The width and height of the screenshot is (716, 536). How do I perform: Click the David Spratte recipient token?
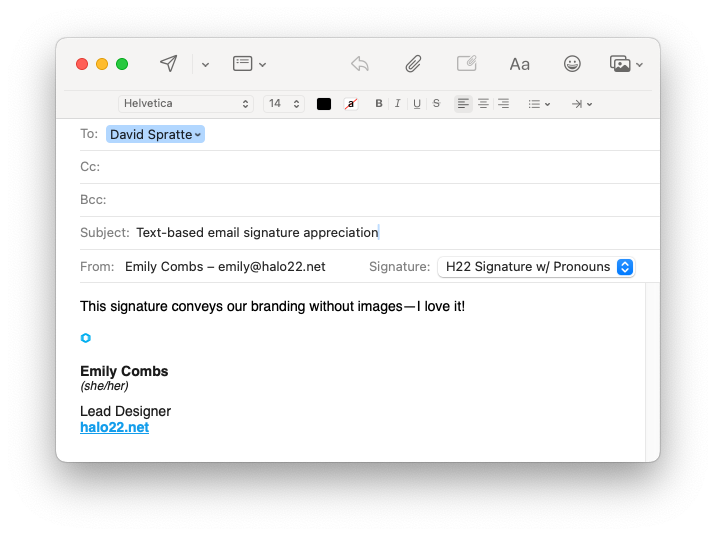(155, 134)
